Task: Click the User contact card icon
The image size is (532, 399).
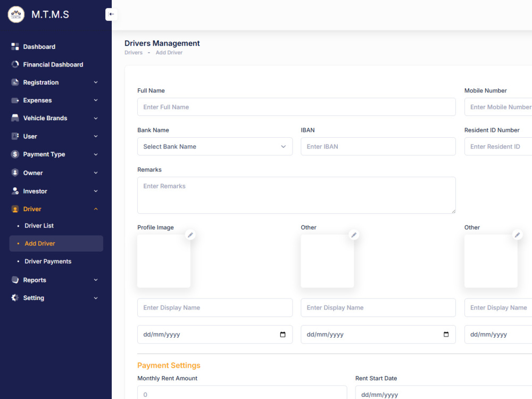Action: point(15,136)
